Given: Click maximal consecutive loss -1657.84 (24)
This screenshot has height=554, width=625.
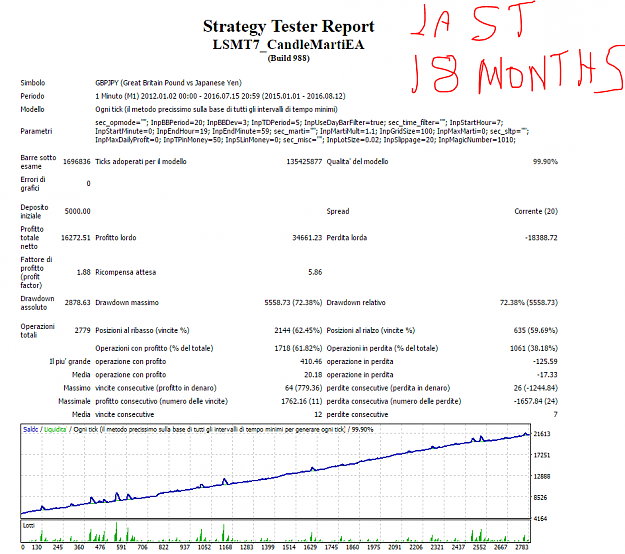Looking at the screenshot, I should [536, 401].
